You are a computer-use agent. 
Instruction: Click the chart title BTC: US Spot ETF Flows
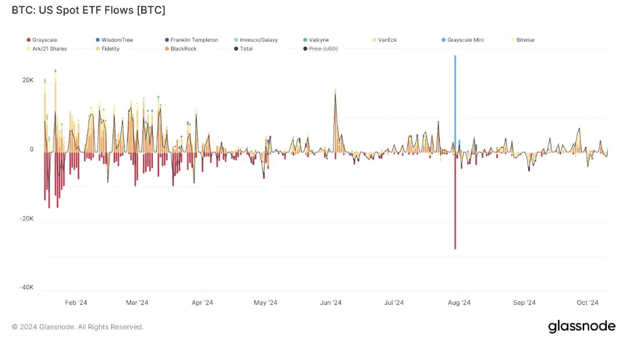click(87, 10)
